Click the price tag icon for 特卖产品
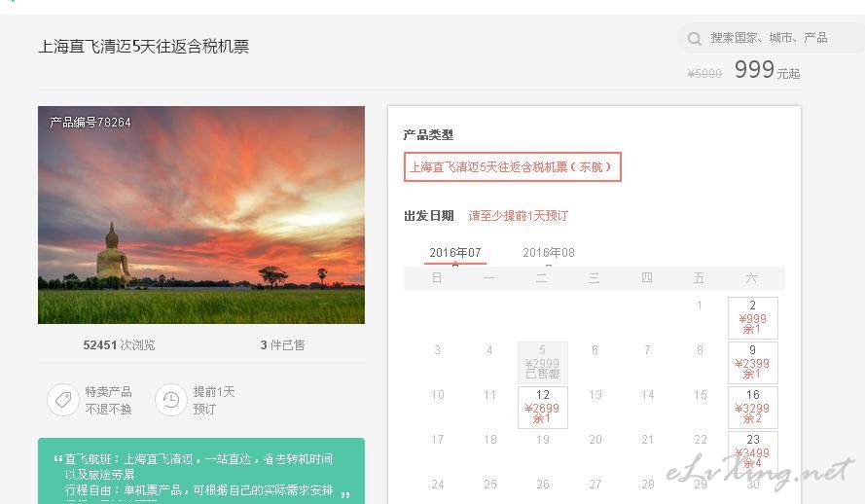Image resolution: width=865 pixels, height=504 pixels. [x=63, y=400]
